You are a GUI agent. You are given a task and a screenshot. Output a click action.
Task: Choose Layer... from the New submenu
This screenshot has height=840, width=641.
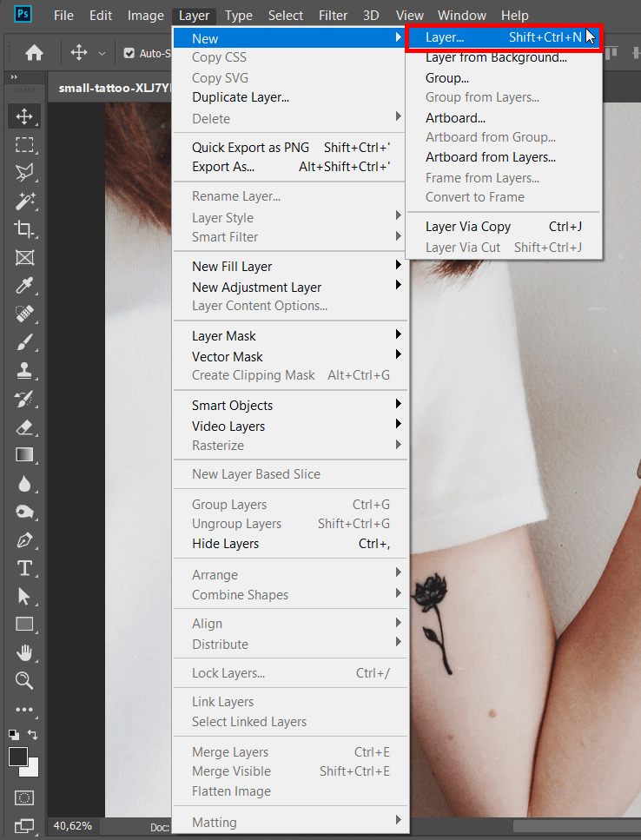click(504, 37)
